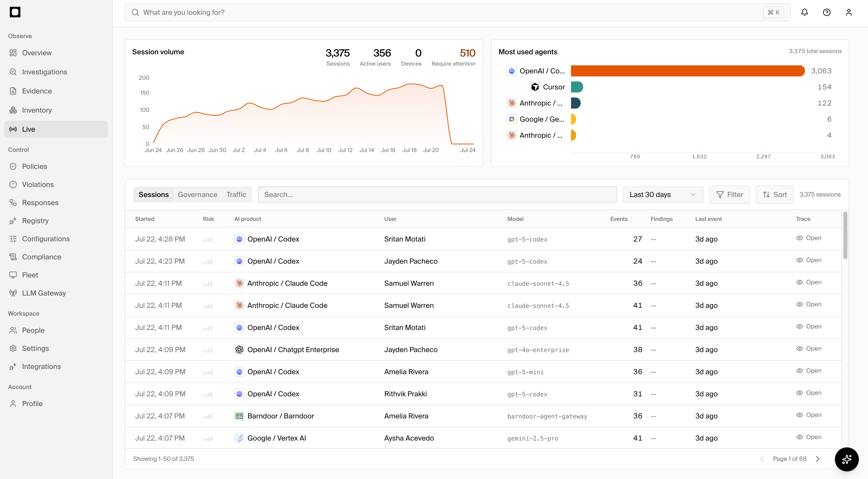Click the Registry plug icon

(x=13, y=221)
